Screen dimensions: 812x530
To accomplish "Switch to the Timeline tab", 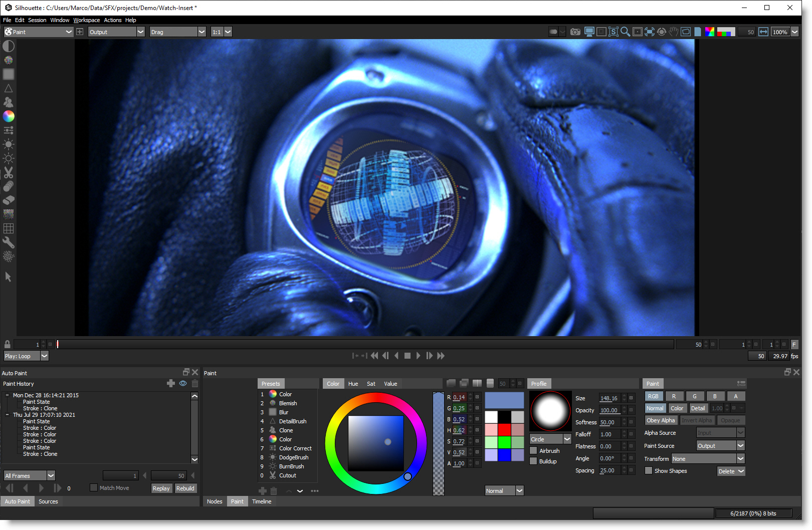I will coord(261,501).
